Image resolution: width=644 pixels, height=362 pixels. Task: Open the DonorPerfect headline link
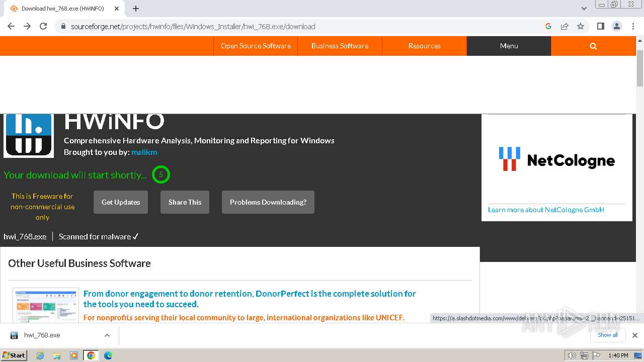pos(250,299)
